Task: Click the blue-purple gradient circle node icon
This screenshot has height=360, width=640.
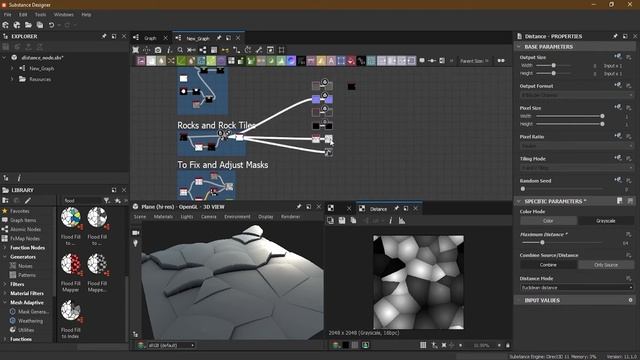Action: click(291, 61)
